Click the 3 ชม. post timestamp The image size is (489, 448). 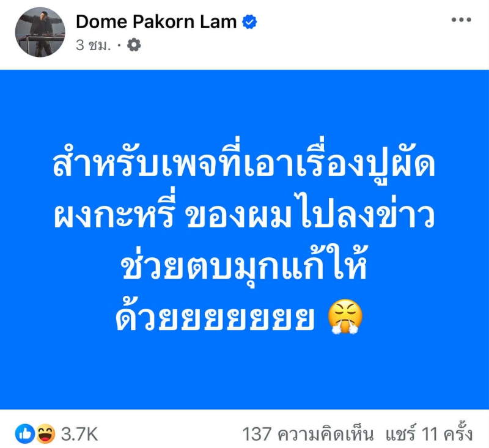(94, 45)
